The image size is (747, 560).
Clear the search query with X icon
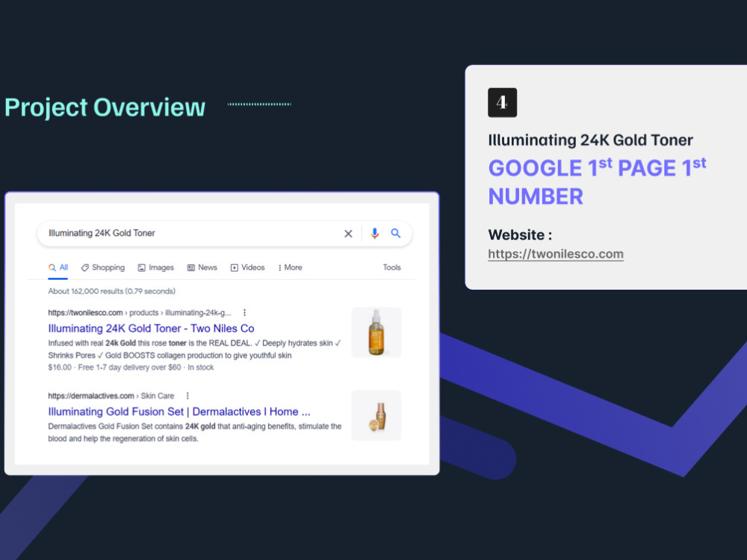[348, 233]
